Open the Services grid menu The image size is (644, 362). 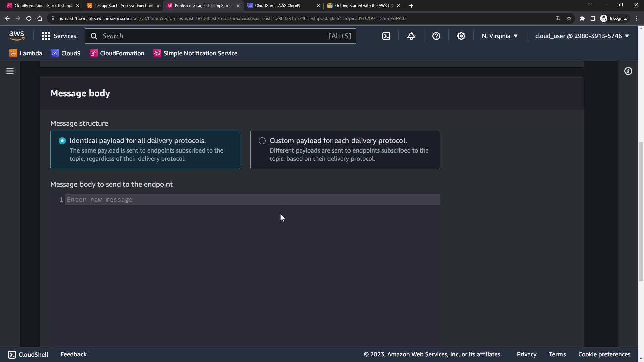tap(59, 36)
